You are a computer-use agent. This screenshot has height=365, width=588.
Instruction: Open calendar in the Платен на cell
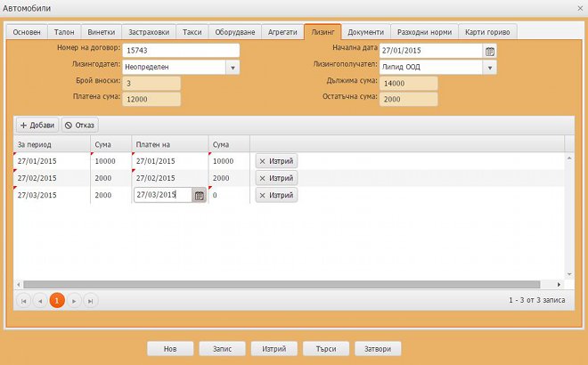coord(199,195)
